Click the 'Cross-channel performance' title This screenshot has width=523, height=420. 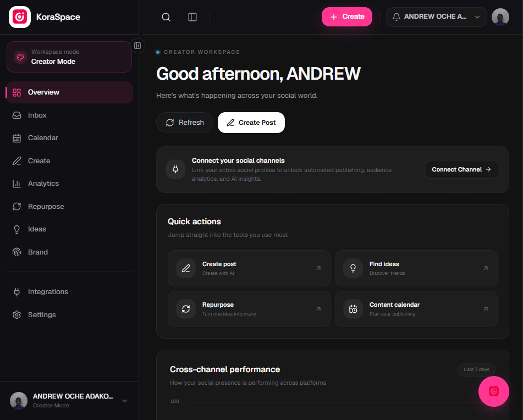225,369
